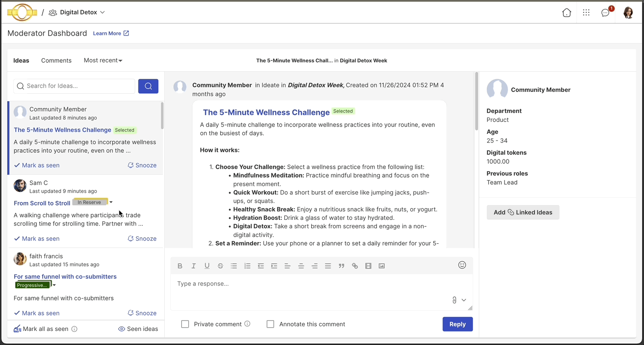The image size is (644, 345).
Task: Click the blue search button for ideas
Action: pyautogui.click(x=148, y=86)
